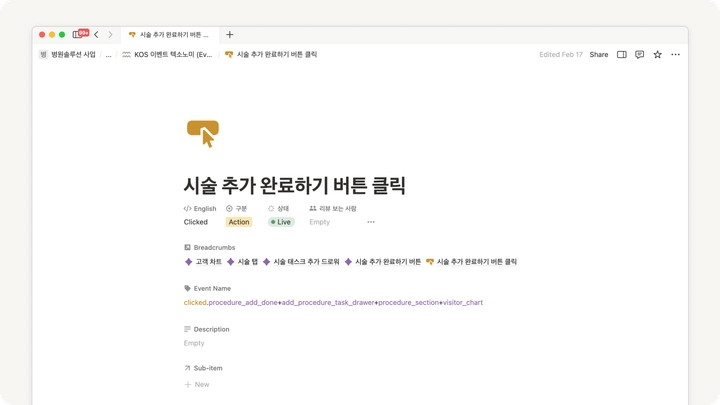Click the Breadcrumbs property label
Image resolution: width=720 pixels, height=405 pixels.
[x=209, y=248]
